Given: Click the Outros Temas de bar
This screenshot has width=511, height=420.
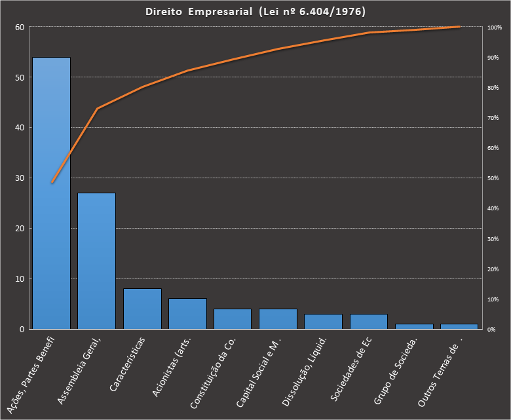Looking at the screenshot, I should coord(459,326).
